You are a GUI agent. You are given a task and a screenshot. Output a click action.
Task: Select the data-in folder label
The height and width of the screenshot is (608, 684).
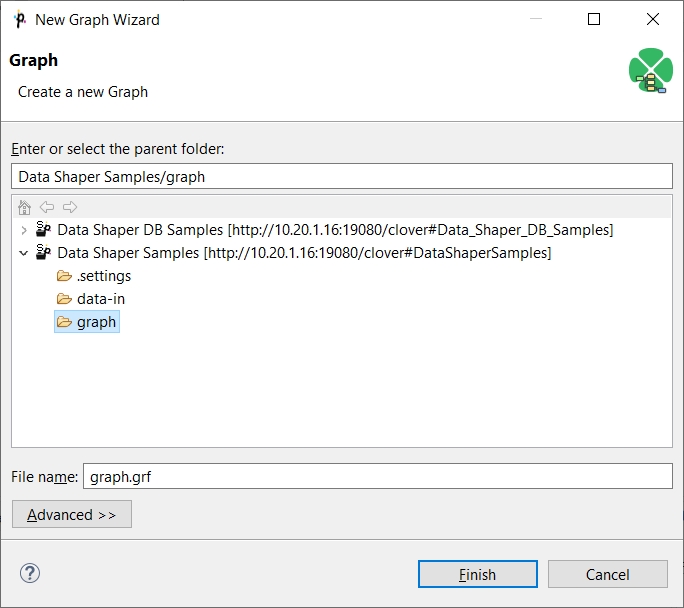(101, 299)
